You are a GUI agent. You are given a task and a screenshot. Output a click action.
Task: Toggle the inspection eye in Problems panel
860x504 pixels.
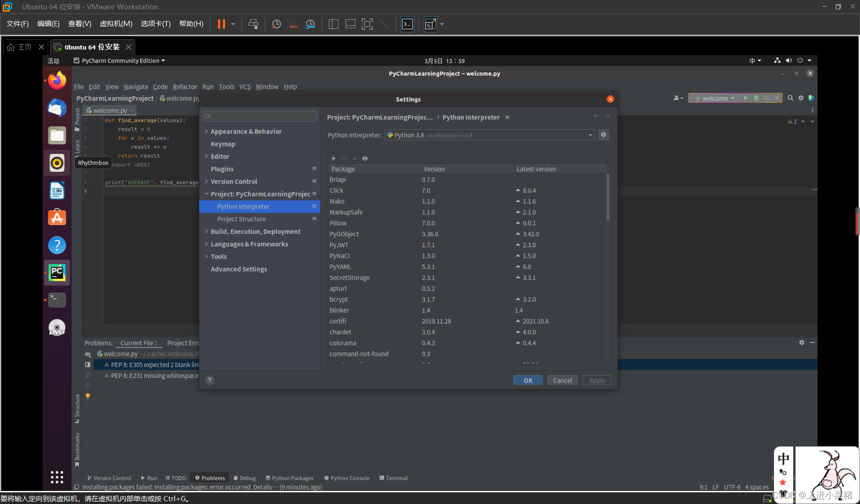tap(88, 354)
